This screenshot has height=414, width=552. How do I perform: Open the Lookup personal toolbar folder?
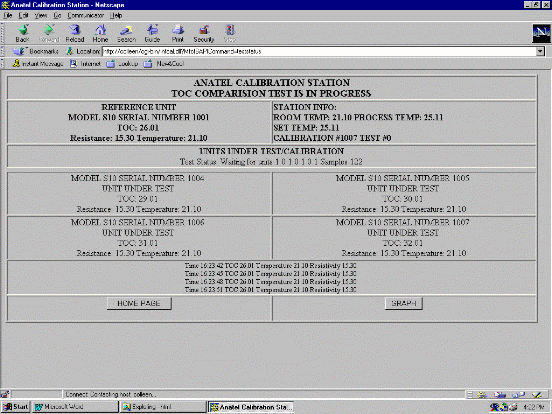(x=122, y=64)
